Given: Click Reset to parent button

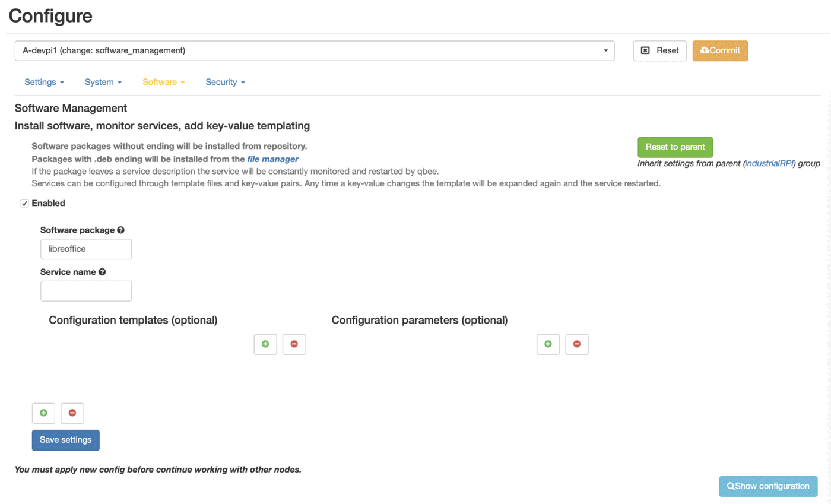Looking at the screenshot, I should point(675,147).
